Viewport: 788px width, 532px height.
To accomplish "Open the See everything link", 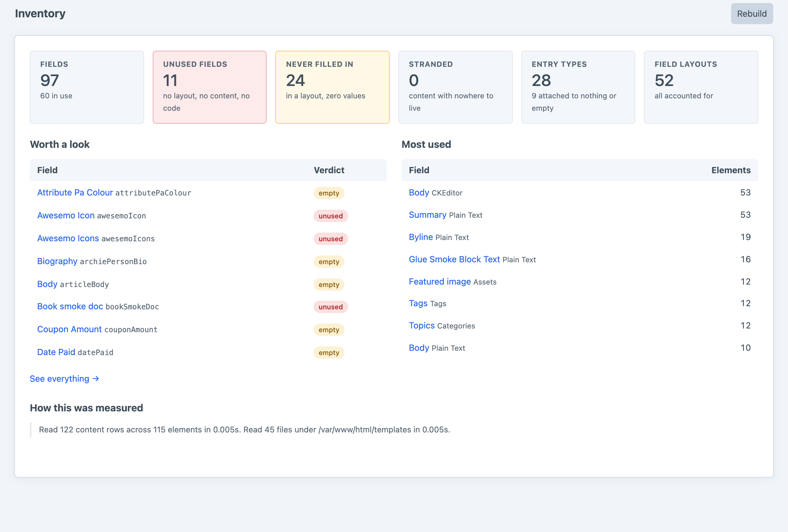I will point(64,378).
